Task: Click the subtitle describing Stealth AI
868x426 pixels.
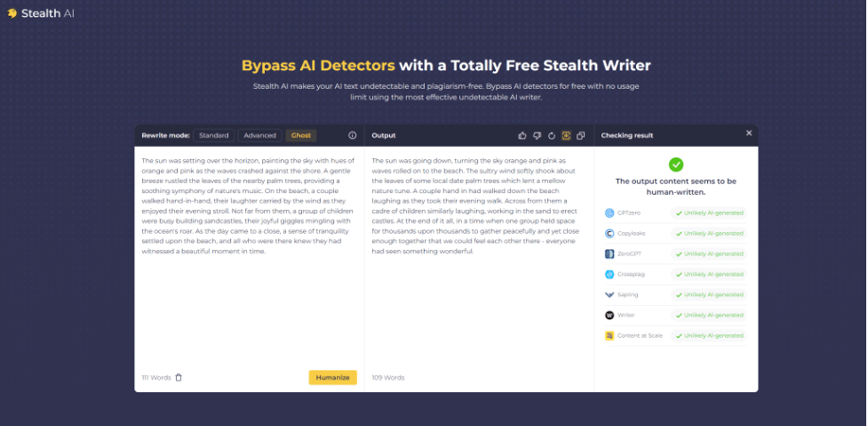Action: 446,92
